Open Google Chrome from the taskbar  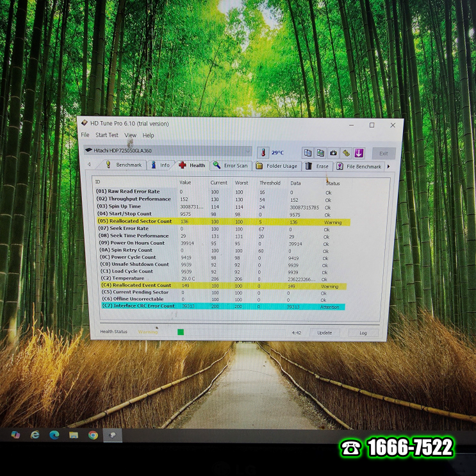pyautogui.click(x=93, y=436)
